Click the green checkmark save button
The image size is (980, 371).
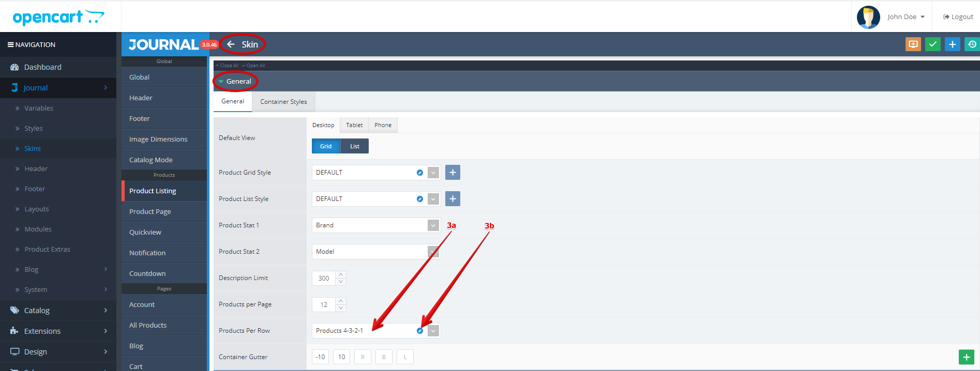point(933,44)
